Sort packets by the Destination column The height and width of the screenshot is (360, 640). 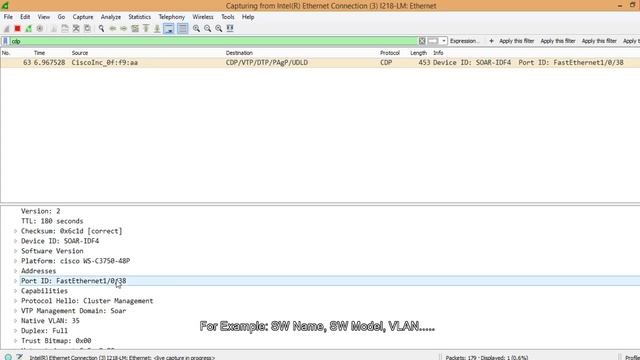pyautogui.click(x=239, y=53)
